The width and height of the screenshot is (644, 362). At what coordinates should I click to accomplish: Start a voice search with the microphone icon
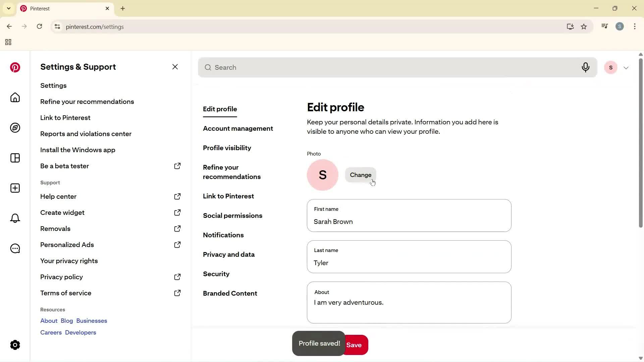pos(586,67)
